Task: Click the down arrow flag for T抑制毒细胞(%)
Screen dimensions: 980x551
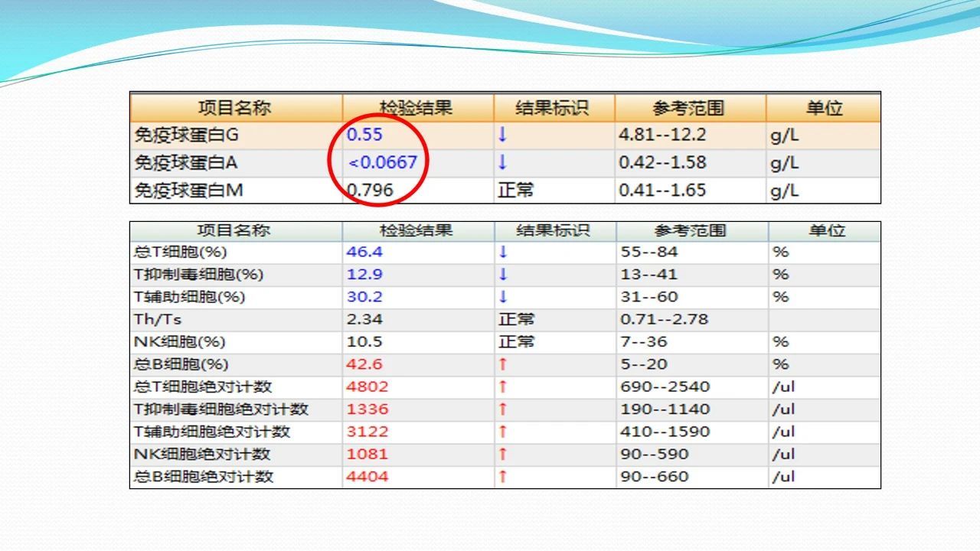Action: click(503, 274)
